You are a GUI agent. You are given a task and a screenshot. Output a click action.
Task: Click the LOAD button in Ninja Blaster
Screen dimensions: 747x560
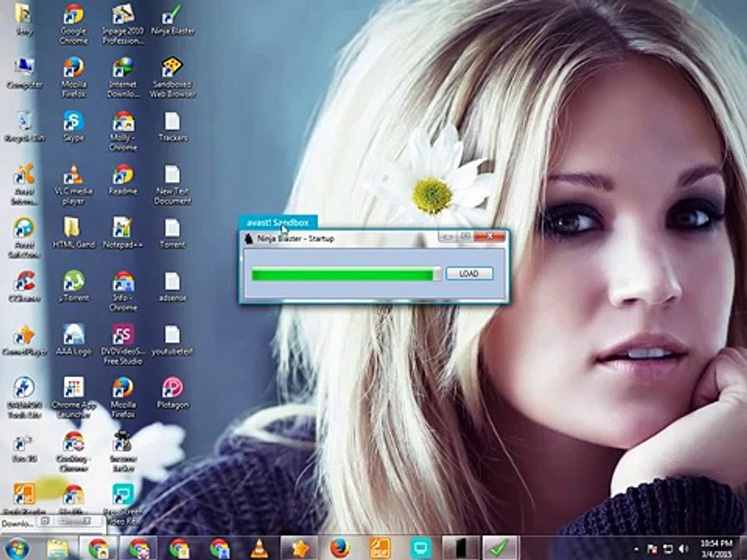point(469,273)
